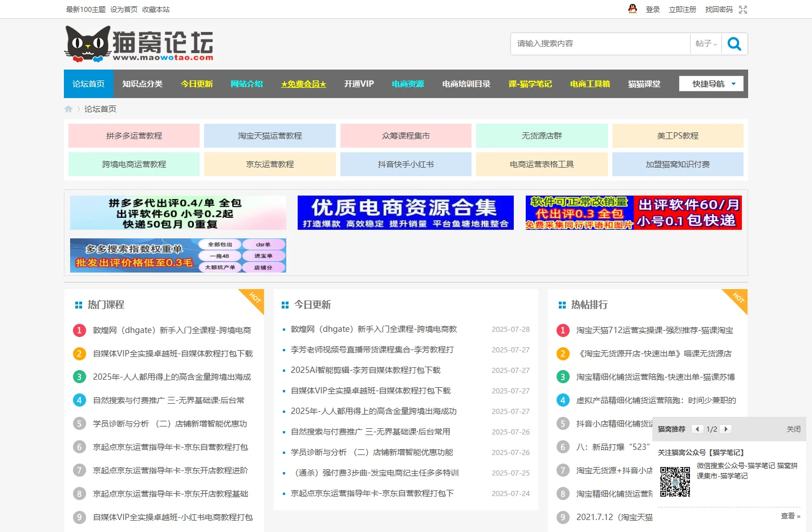Open the 猫猫课堂 nav tab
812x532 pixels.
click(x=644, y=84)
